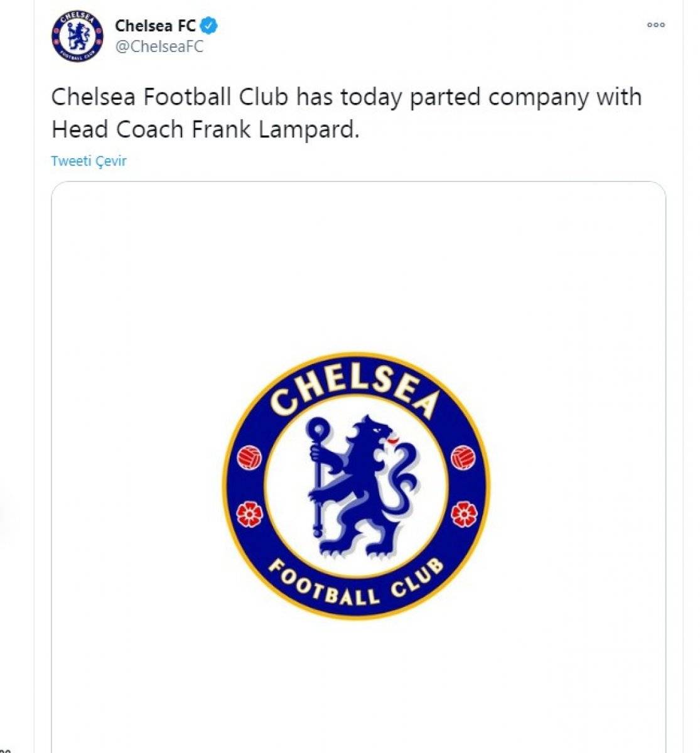Viewport: 700px width, 753px height.
Task: Click the red football icon on the crest's left
Action: [x=250, y=457]
